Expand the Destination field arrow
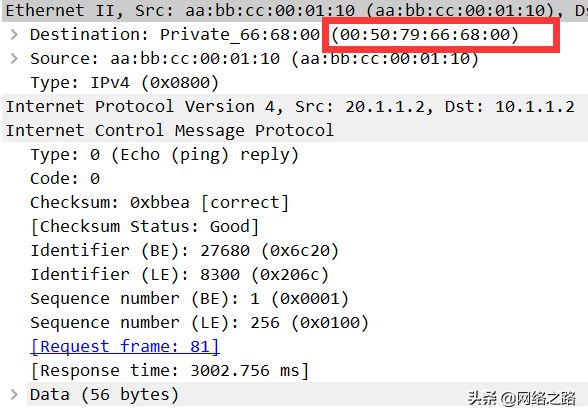This screenshot has width=588, height=418. click(14, 34)
